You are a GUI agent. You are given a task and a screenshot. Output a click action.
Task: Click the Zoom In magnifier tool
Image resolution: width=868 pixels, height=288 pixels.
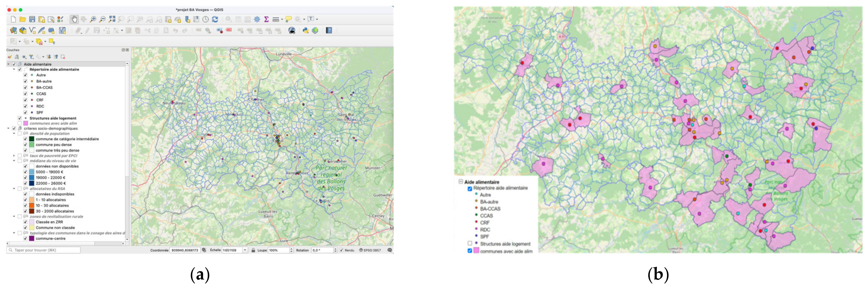click(x=93, y=19)
